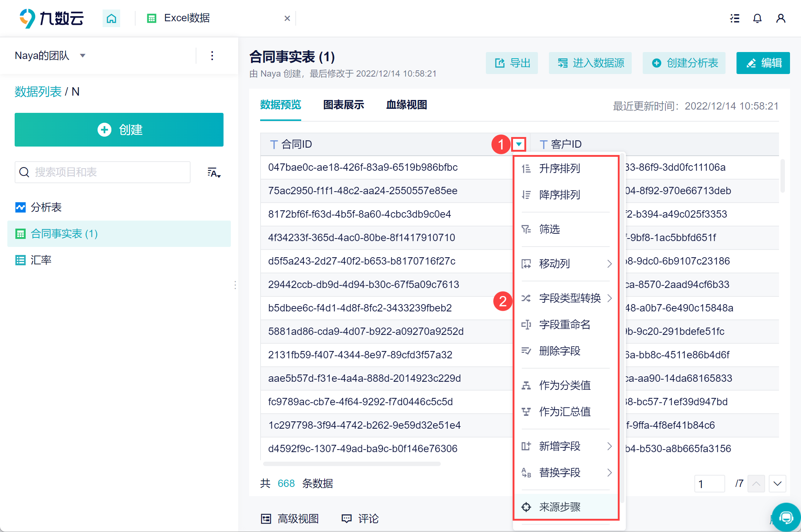Click the home icon in top bar
Image resolution: width=801 pixels, height=532 pixels.
pos(111,18)
